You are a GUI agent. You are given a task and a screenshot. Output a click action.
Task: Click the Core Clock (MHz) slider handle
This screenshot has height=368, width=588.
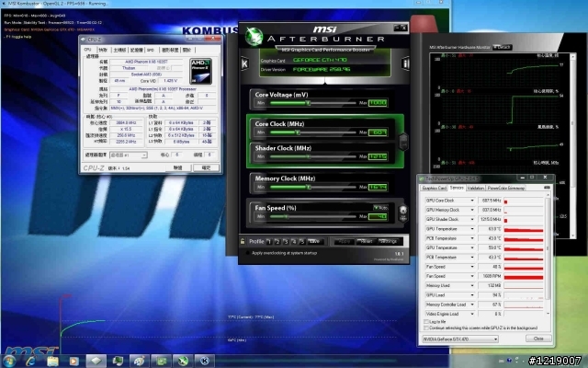pyautogui.click(x=298, y=132)
